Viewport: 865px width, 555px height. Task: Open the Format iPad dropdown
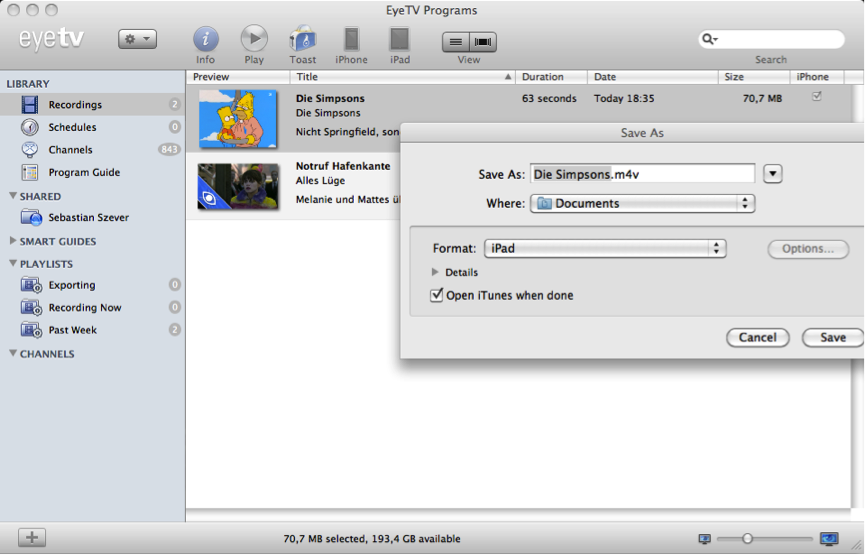coord(605,248)
